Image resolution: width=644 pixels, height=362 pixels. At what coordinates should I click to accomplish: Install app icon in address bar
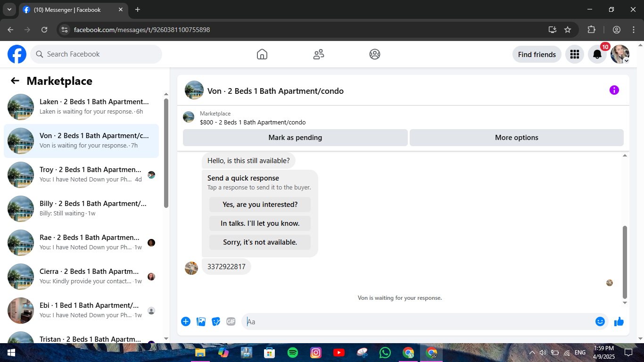[553, 30]
